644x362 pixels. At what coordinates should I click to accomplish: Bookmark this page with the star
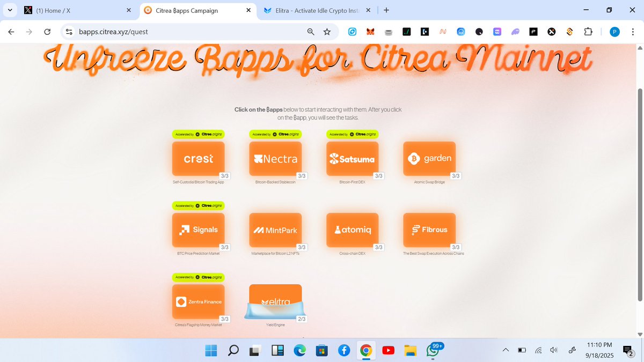327,32
